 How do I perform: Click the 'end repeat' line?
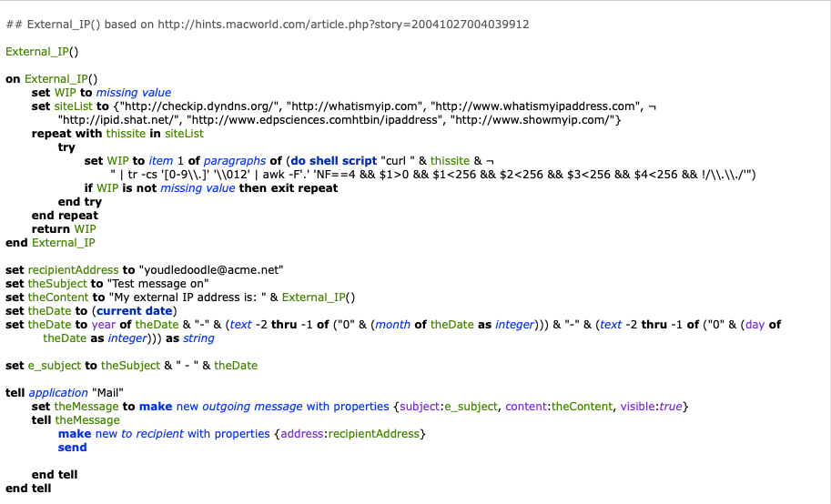pos(65,216)
